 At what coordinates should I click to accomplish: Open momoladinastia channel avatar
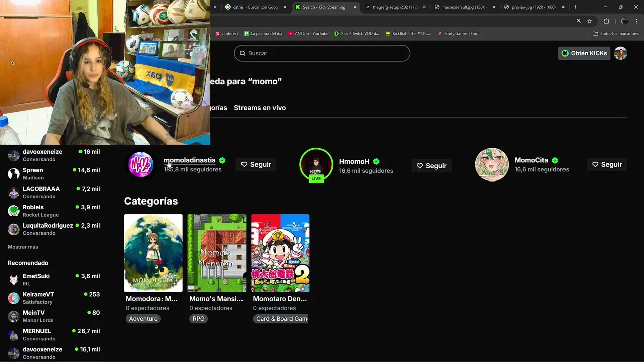click(140, 164)
